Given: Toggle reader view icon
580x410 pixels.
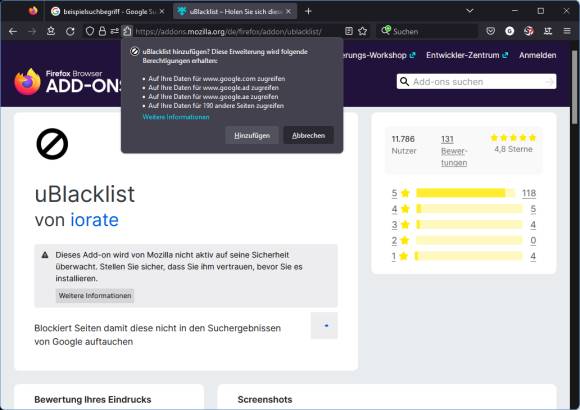Looking at the screenshot, I should click(348, 31).
